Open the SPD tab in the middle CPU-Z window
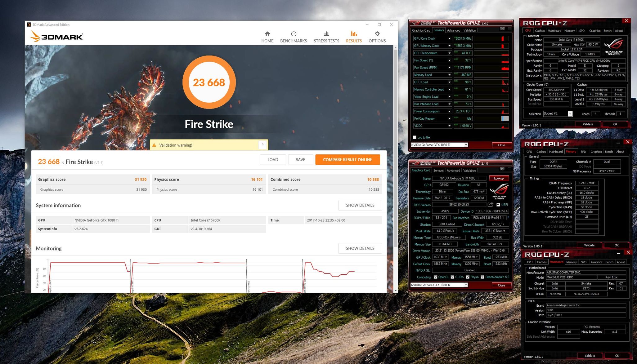 pyautogui.click(x=583, y=152)
